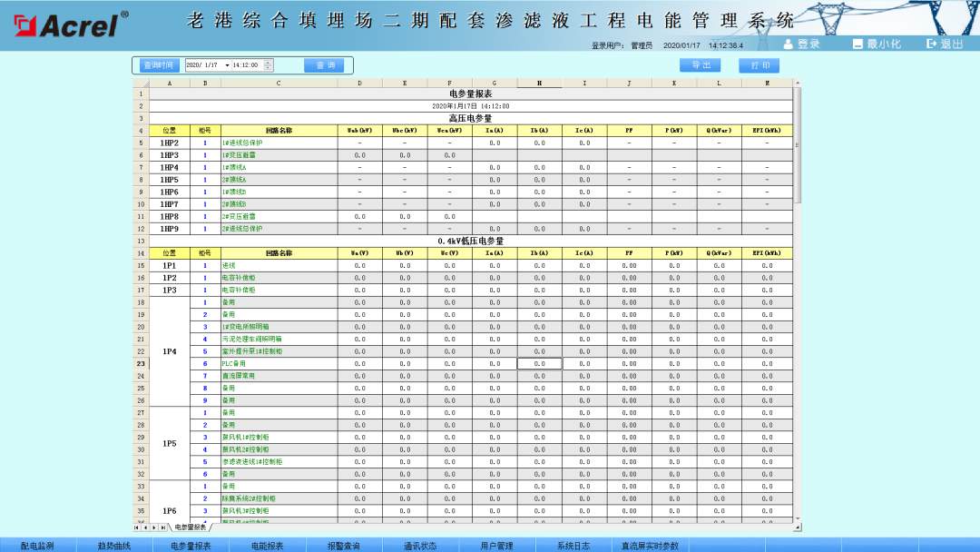Click the time spinner next to 14:12:00

[x=268, y=65]
